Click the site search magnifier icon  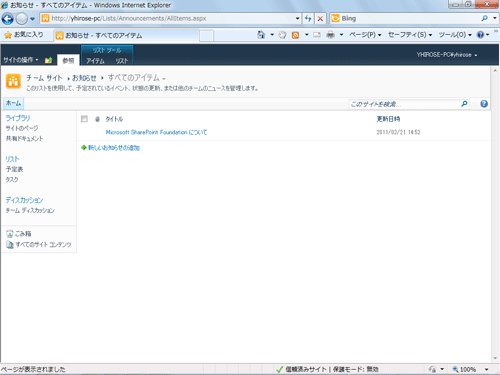[x=464, y=104]
